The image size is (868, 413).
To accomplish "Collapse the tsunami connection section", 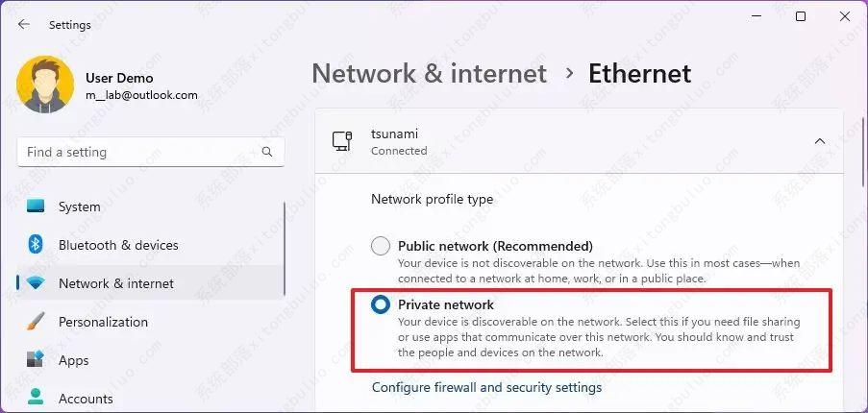I will [819, 141].
